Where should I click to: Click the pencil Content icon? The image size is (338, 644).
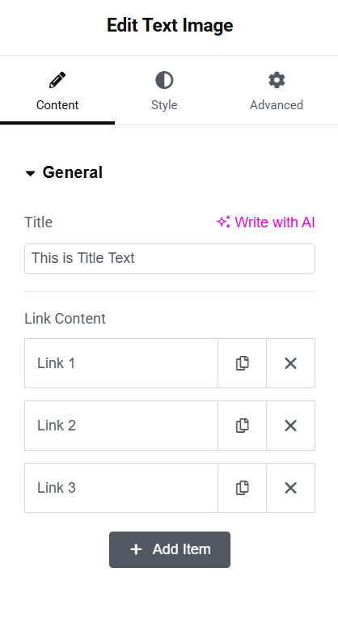point(57,80)
